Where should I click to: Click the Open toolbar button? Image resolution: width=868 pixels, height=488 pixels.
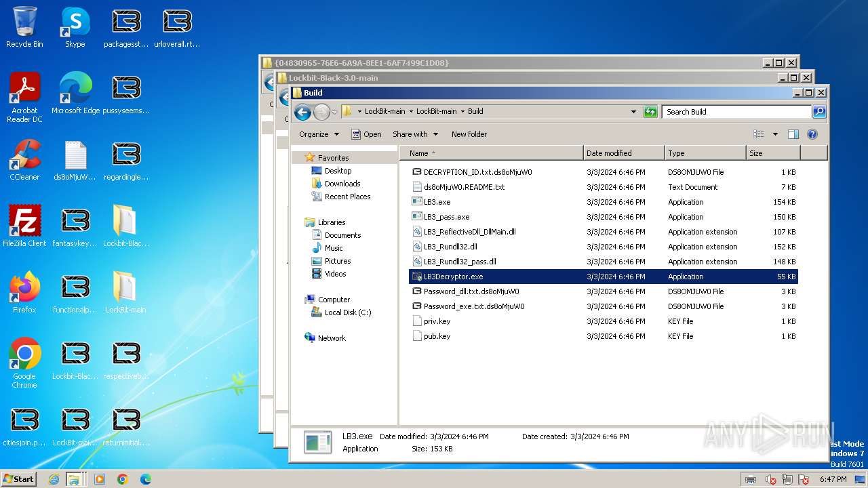click(x=366, y=134)
